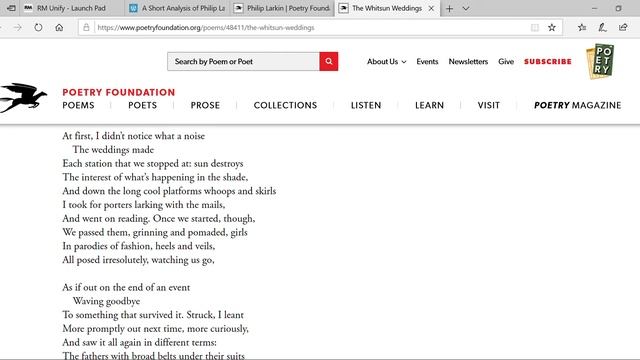
Task: Click line "In parodies of fashion, heels and veils,"
Action: click(138, 246)
